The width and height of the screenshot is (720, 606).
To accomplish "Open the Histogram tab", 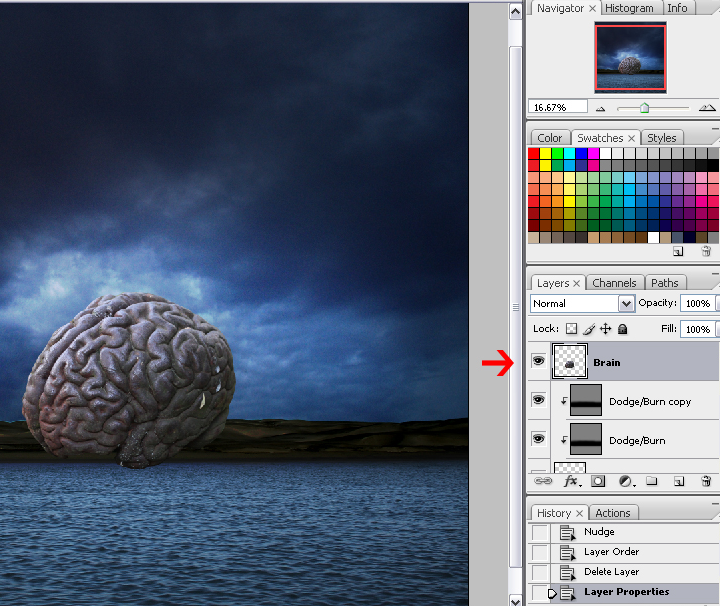I will tap(630, 8).
